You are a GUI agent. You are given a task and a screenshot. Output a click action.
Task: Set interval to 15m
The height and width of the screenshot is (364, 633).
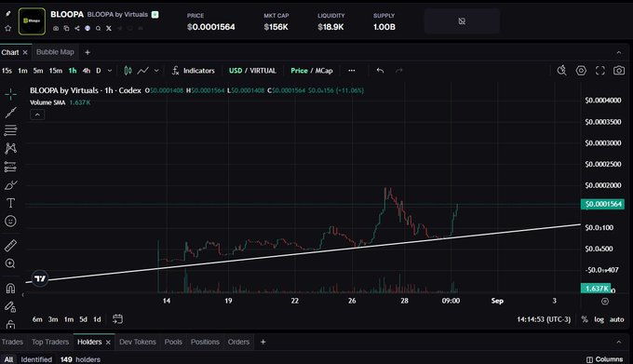(x=55, y=71)
